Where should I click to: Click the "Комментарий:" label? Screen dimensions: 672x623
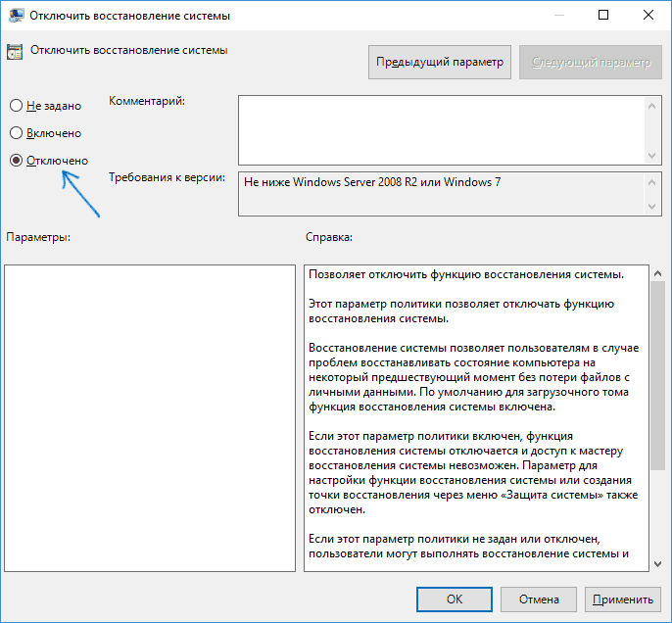point(147,101)
